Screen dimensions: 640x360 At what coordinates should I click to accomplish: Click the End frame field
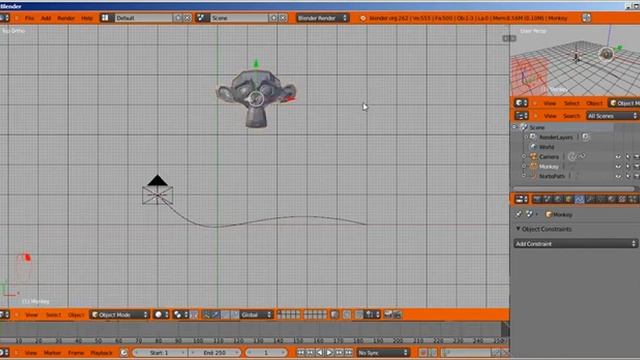pos(215,353)
